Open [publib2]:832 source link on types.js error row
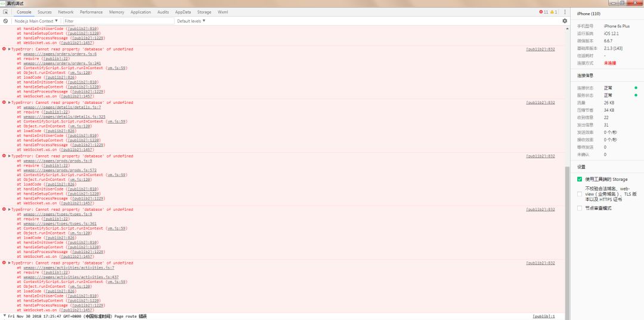Viewport: 644px width, 320px height. tap(540, 210)
